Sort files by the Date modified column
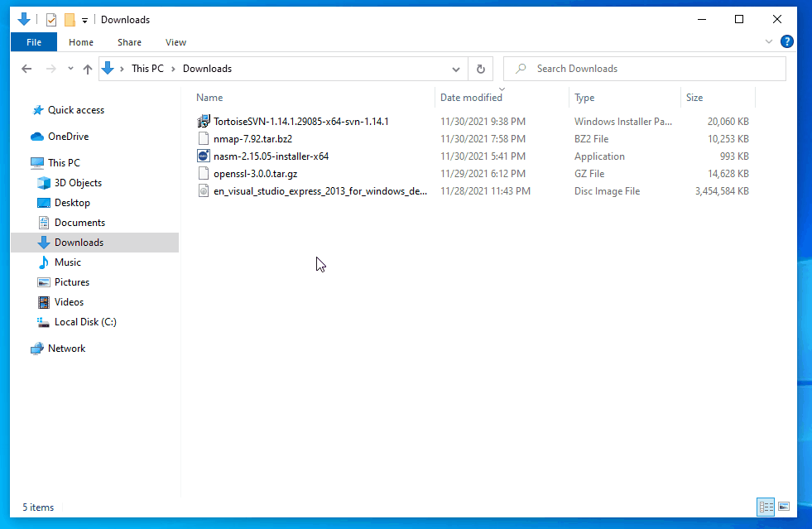Screen dimensions: 812x529 click(471, 98)
